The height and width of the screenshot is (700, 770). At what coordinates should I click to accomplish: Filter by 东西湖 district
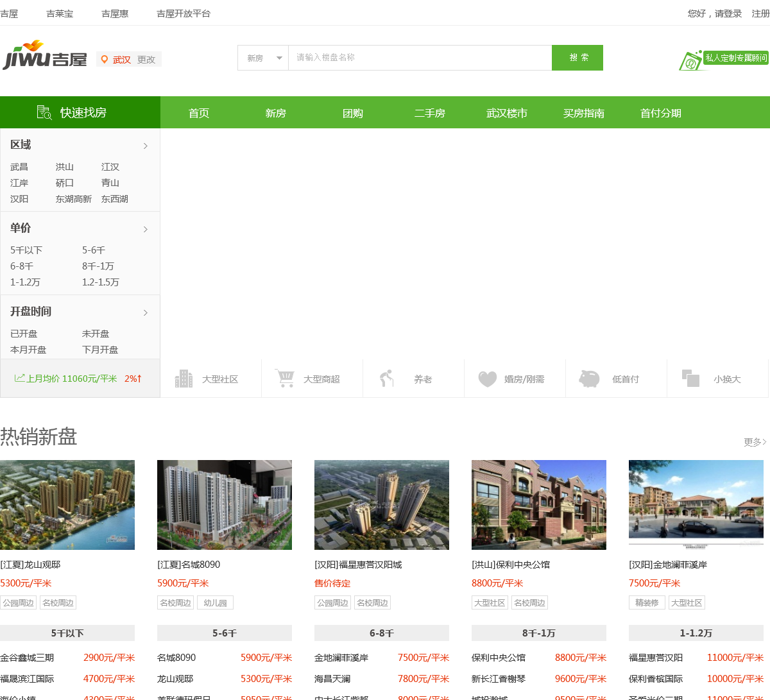(x=115, y=199)
